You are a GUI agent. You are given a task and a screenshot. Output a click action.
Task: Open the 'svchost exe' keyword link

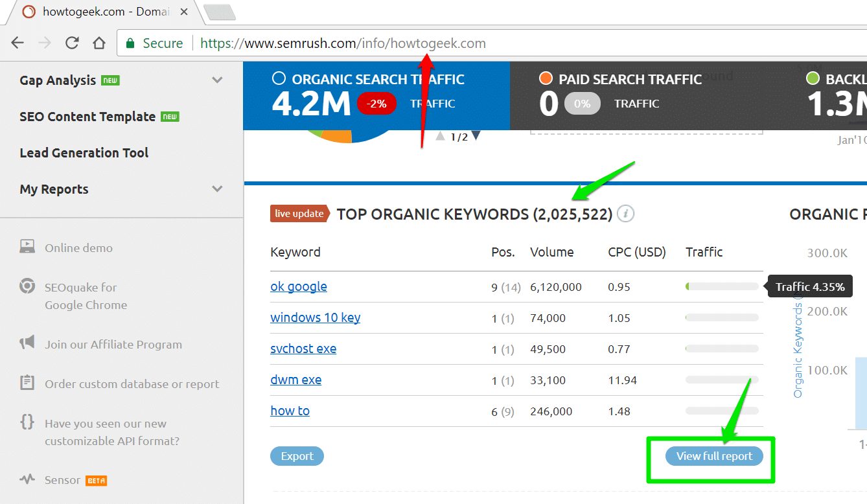point(303,349)
